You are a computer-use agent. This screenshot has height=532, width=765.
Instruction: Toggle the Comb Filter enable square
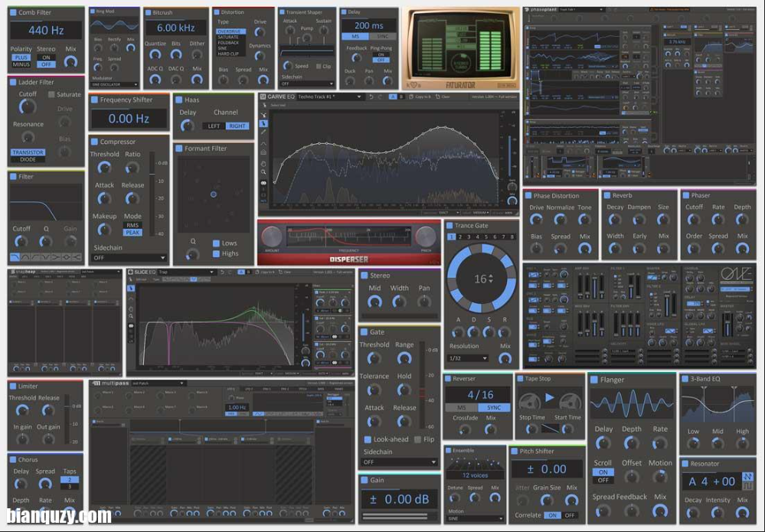(13, 12)
